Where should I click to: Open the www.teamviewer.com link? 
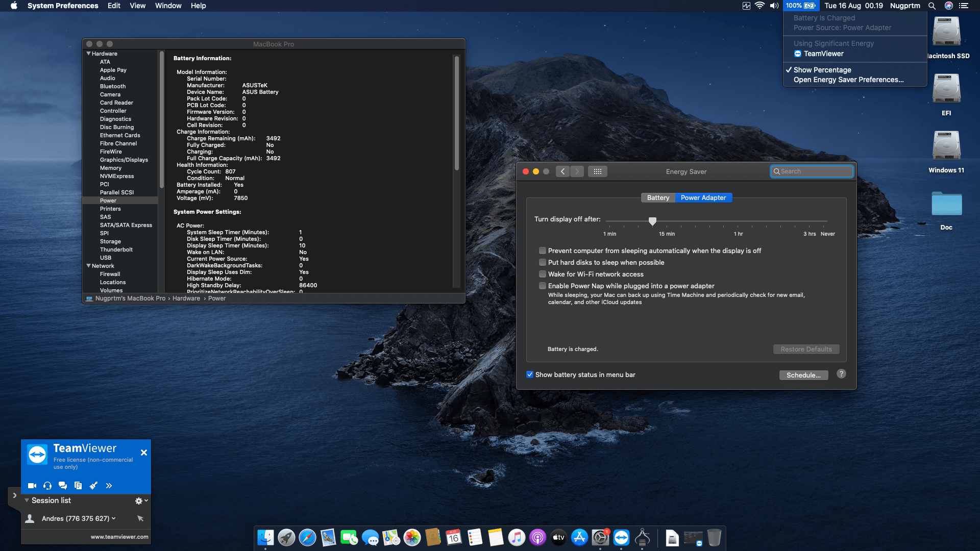click(119, 537)
